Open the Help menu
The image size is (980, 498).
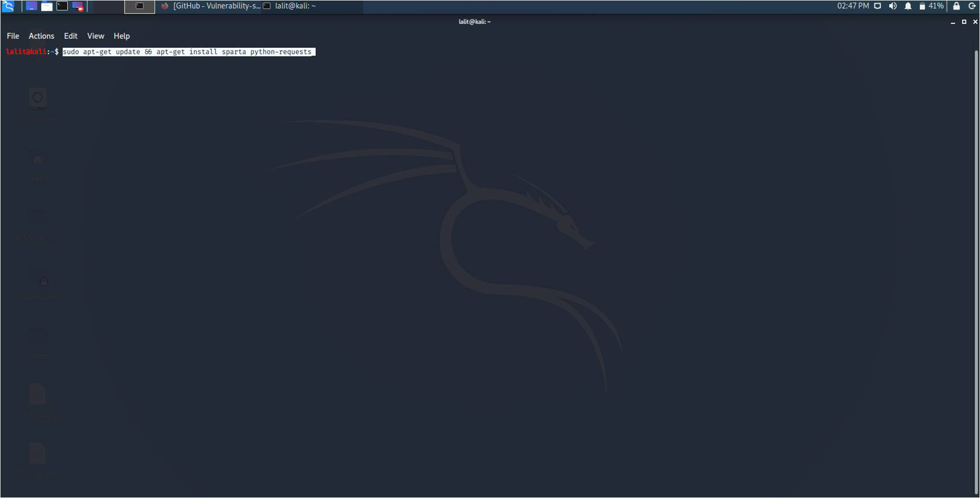121,36
